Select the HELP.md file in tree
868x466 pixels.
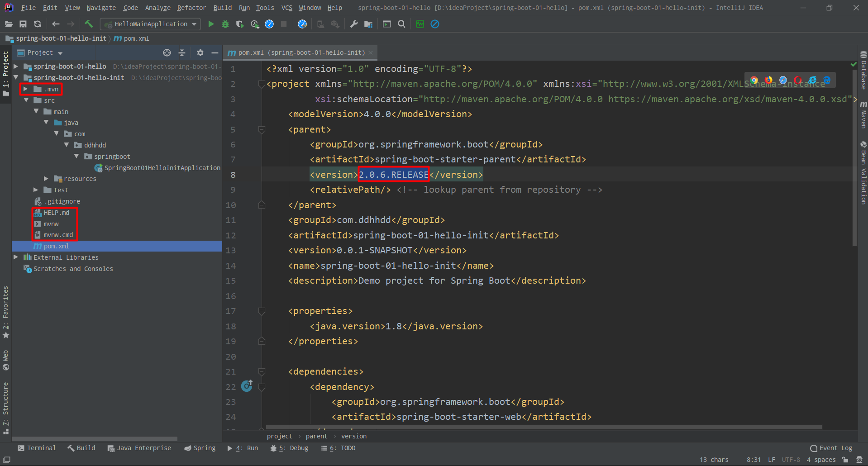57,213
